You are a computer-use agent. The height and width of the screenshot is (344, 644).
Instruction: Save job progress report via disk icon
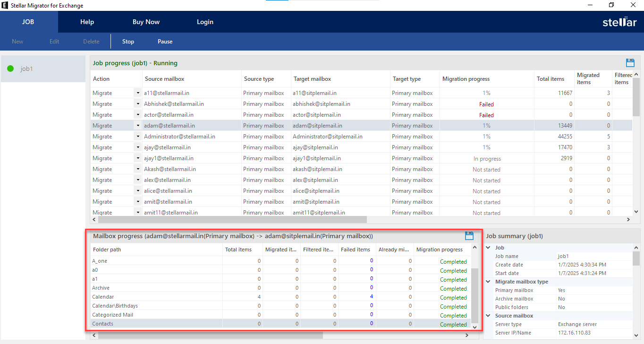[x=630, y=63]
